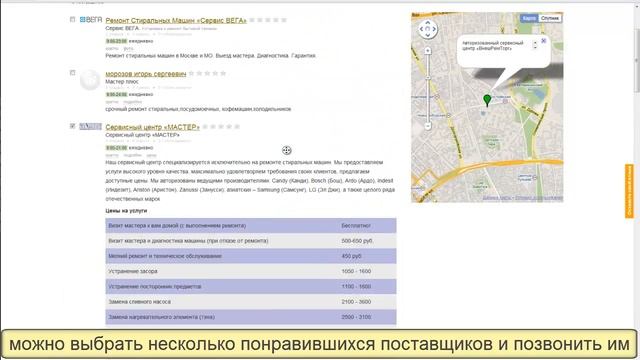
Task: Click the map data link in map footer
Action: tap(497, 198)
